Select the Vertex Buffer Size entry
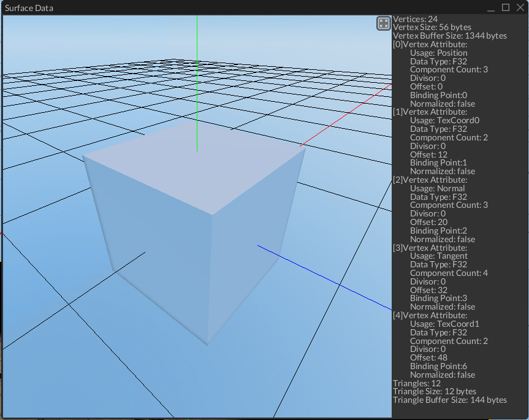The width and height of the screenshot is (529, 420). [x=450, y=36]
